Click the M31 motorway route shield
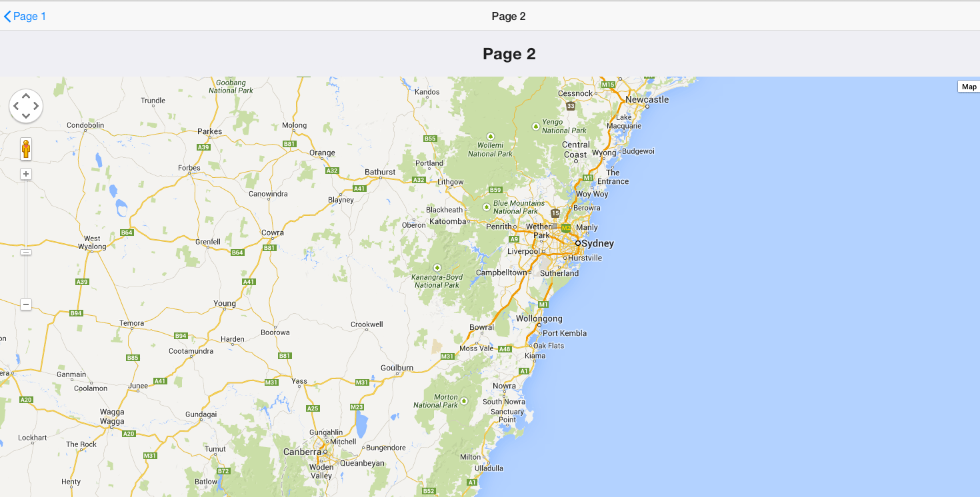This screenshot has height=497, width=980. tap(361, 382)
